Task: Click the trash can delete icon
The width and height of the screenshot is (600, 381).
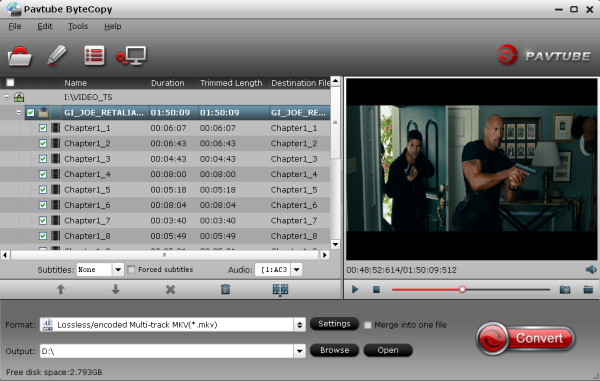Action: click(x=225, y=289)
